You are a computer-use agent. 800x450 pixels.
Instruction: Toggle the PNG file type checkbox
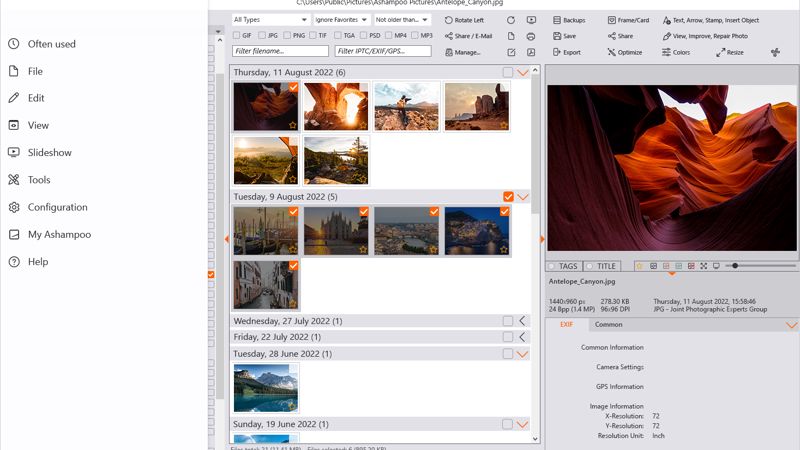[x=287, y=35]
